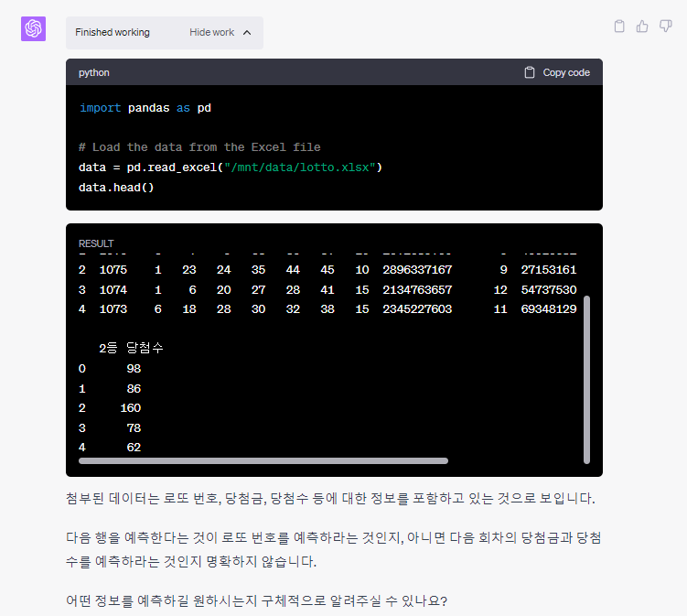Click the data.head() code line
The height and width of the screenshot is (616, 687).
[116, 188]
